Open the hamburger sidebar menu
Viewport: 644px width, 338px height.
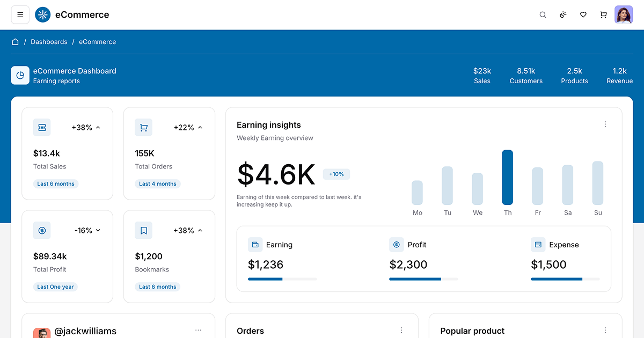tap(20, 15)
